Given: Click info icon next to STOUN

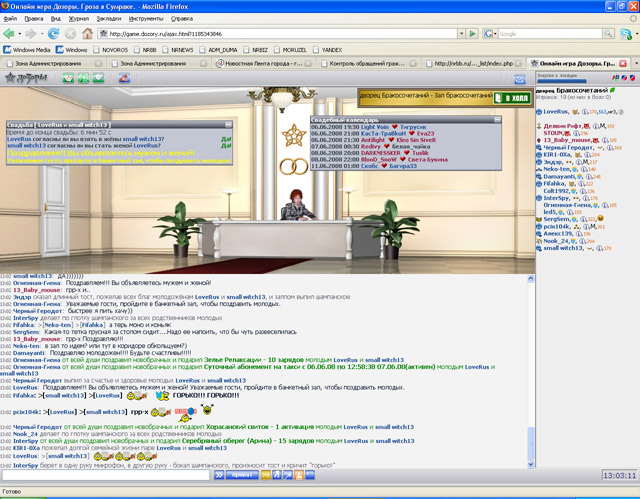Looking at the screenshot, I should 576,133.
